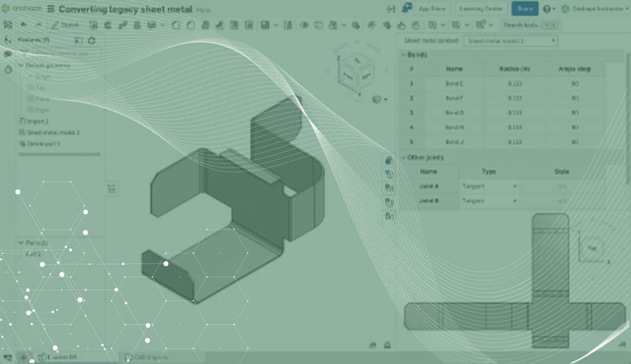Click the plus icon to add a tab

(23, 357)
